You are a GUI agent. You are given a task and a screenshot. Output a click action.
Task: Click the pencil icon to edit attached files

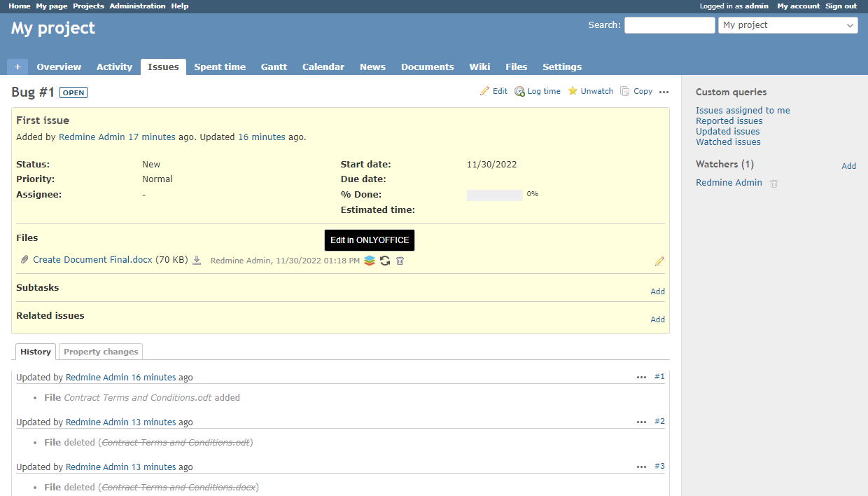[659, 261]
